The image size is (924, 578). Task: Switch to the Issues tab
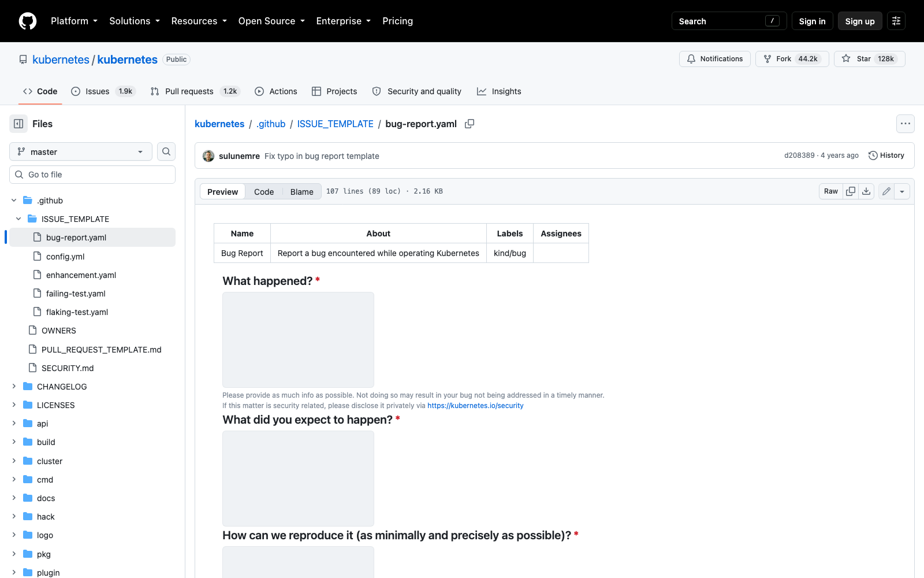103,91
